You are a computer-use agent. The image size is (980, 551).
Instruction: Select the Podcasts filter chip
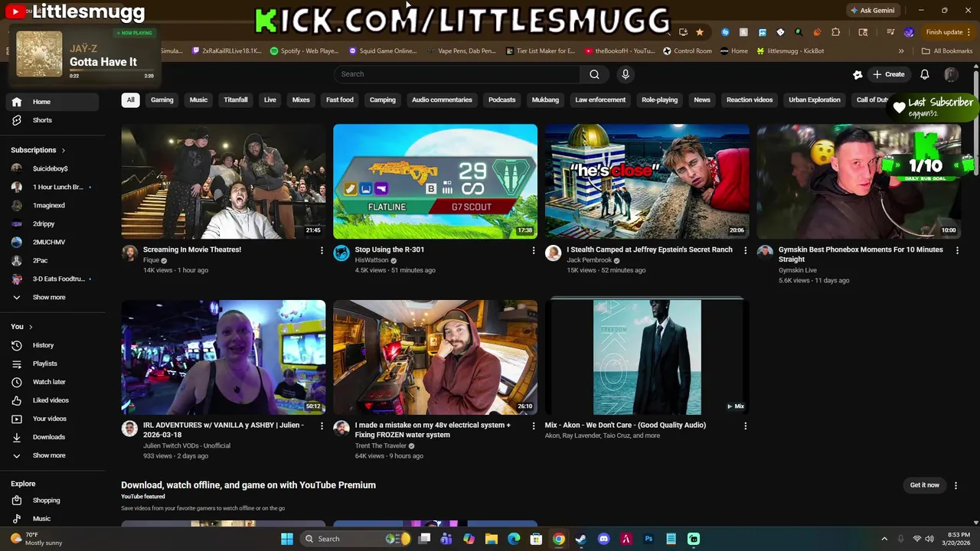[x=502, y=99]
